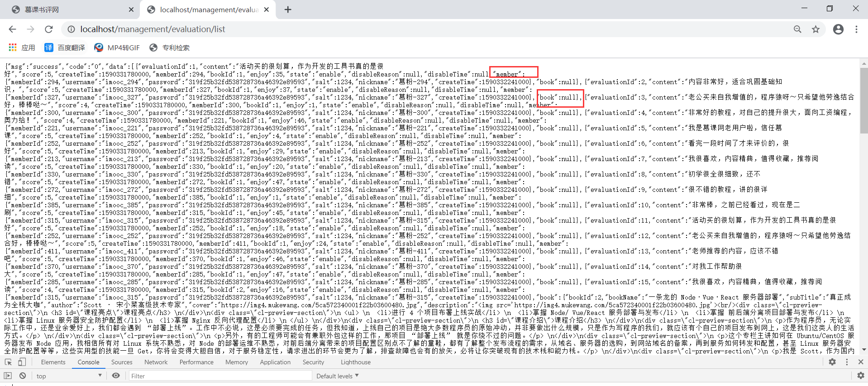Image resolution: width=868 pixels, height=386 pixels.
Task: Go back to the previous page
Action: coord(12,29)
